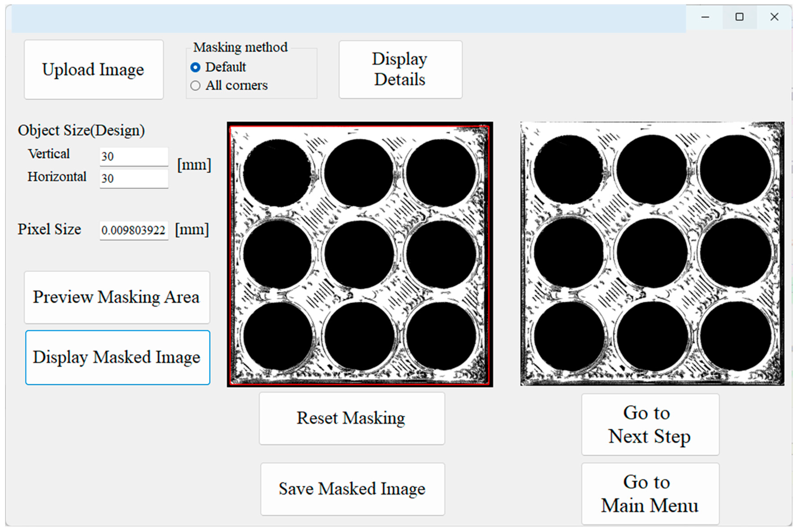Maximize the application window
797x532 pixels.
tap(739, 17)
